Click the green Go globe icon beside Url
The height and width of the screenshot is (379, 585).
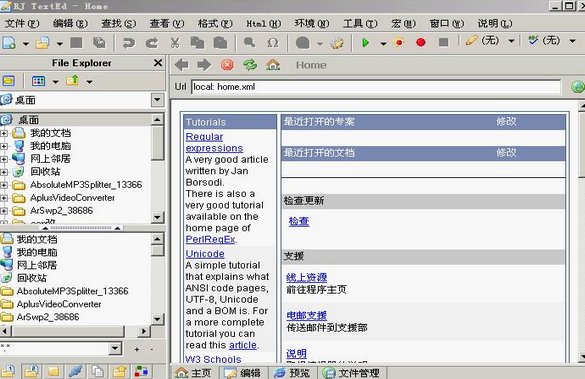[578, 87]
